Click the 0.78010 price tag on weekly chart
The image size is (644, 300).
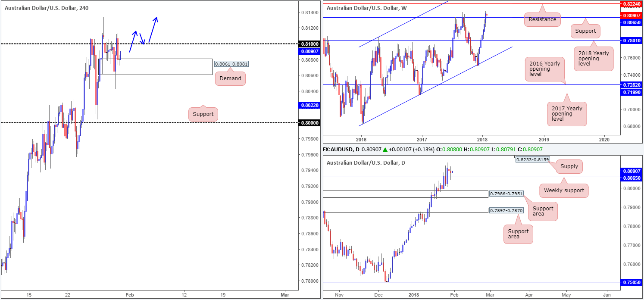pyautogui.click(x=631, y=40)
